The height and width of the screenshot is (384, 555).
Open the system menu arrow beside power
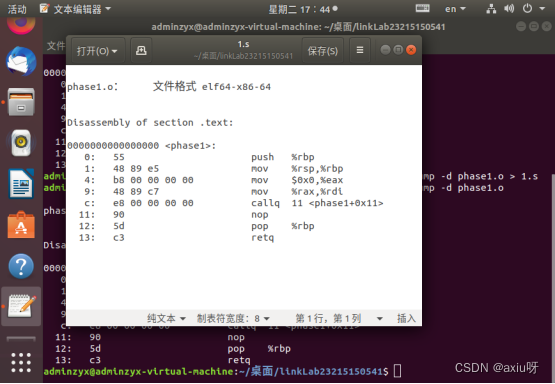[x=542, y=8]
